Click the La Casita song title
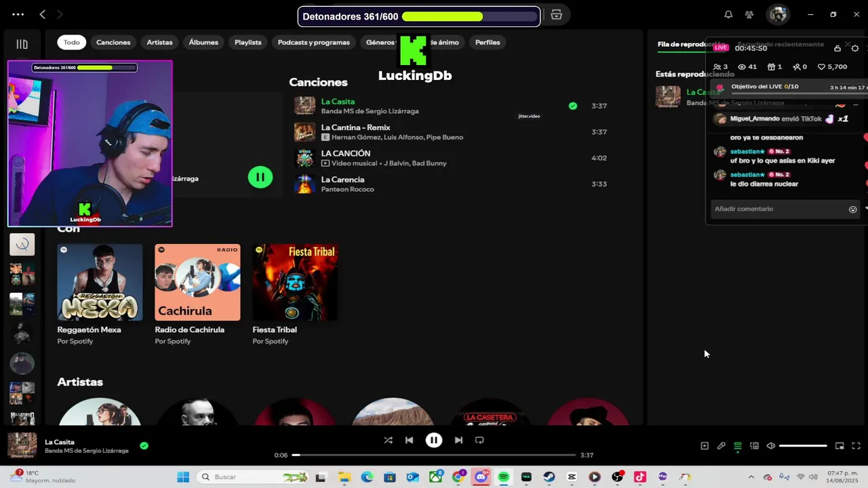868x488 pixels. pyautogui.click(x=338, y=102)
